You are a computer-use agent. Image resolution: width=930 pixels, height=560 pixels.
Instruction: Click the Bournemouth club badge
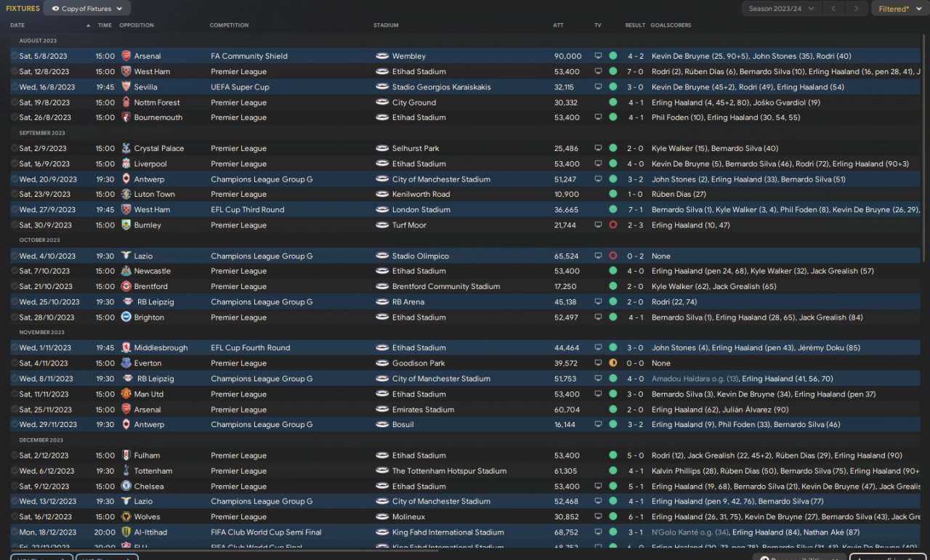point(126,118)
